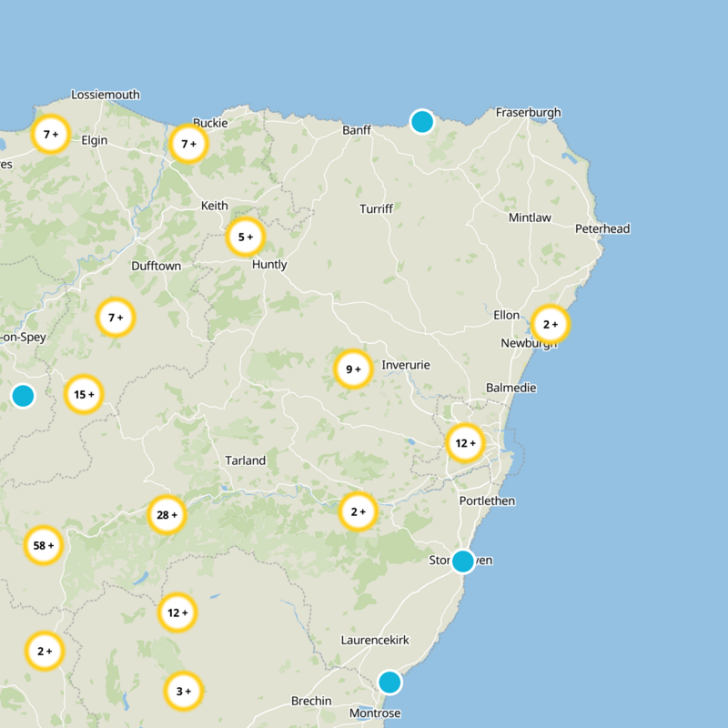Select the blue marker east of Banff

422,122
